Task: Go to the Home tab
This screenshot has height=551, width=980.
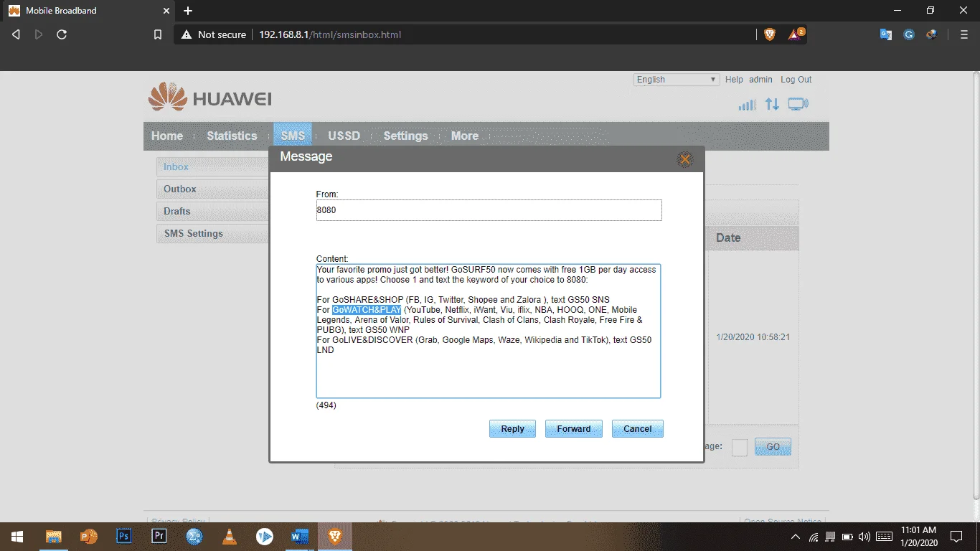Action: coord(167,136)
